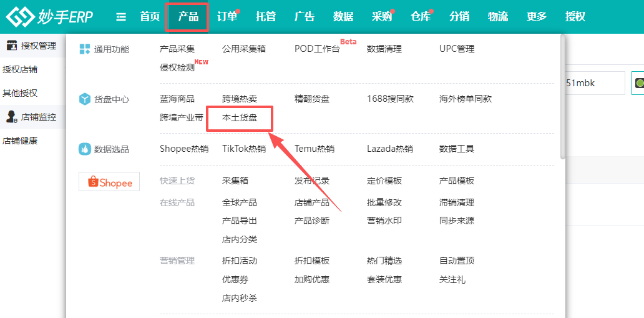644x318 pixels.
Task: Open the 物流 top menu
Action: tap(498, 17)
